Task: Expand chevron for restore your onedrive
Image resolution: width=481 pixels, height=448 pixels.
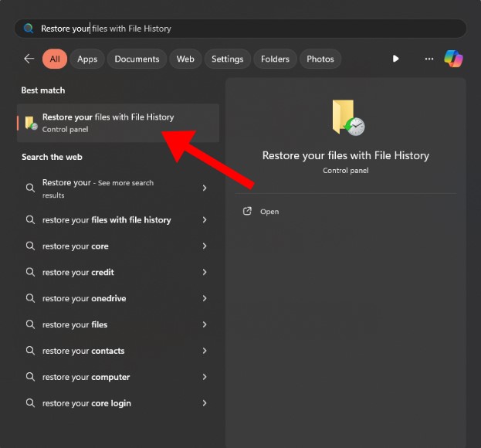Action: point(205,298)
